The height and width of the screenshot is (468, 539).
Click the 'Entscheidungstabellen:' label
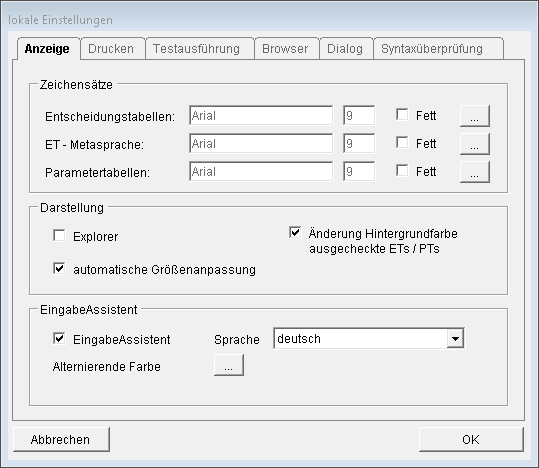coord(110,117)
